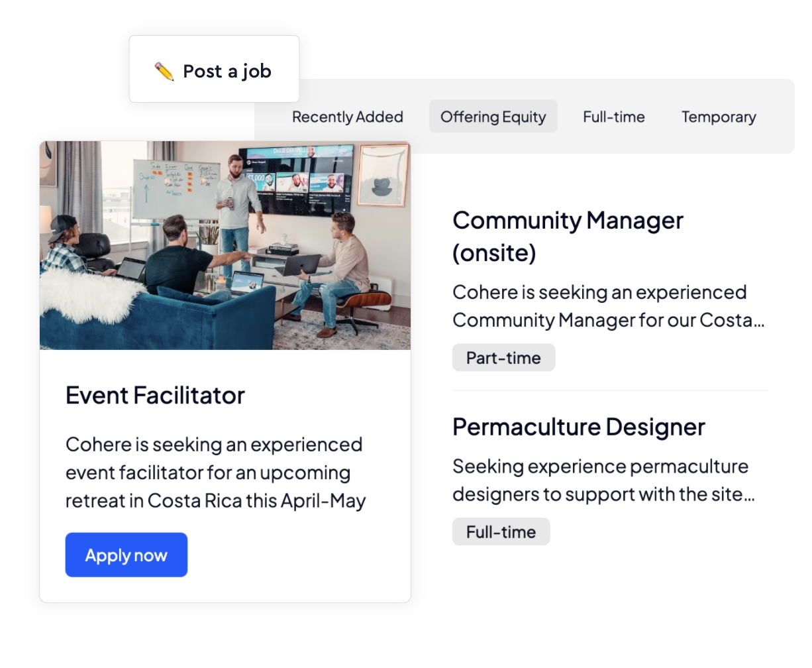Choose the Temporary filter tab
This screenshot has height=668, width=812.
tap(719, 117)
